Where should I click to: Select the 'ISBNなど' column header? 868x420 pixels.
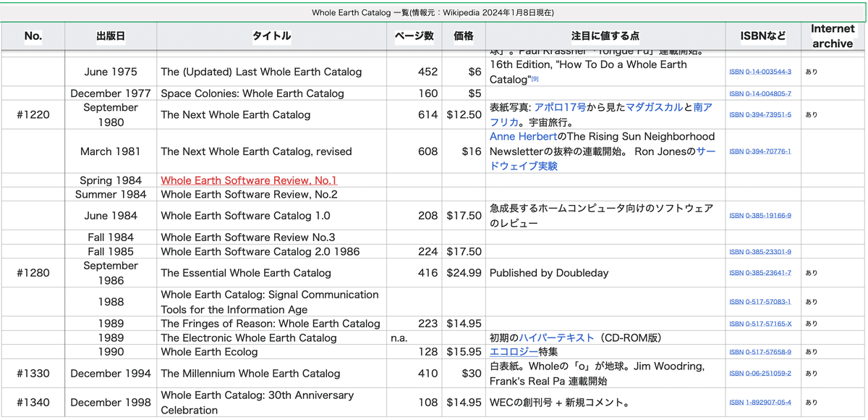tap(763, 36)
